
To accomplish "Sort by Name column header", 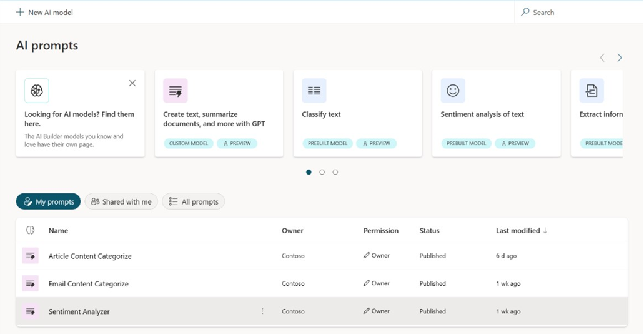I will [x=58, y=231].
